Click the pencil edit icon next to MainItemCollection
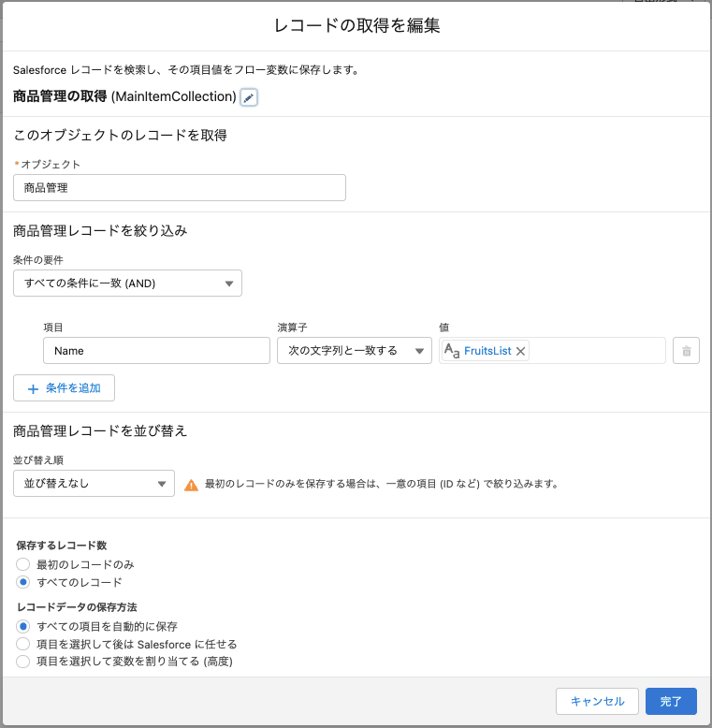The height and width of the screenshot is (728, 712). coord(249,97)
